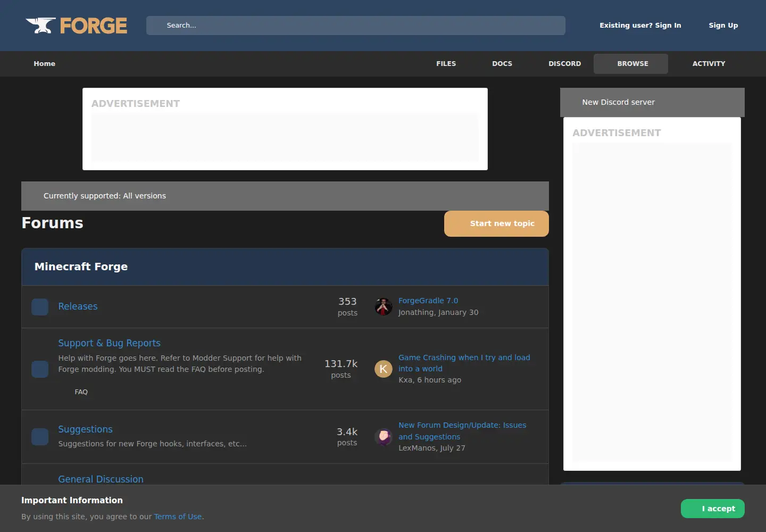Click the I accept button
This screenshot has width=766, height=532.
[713, 509]
